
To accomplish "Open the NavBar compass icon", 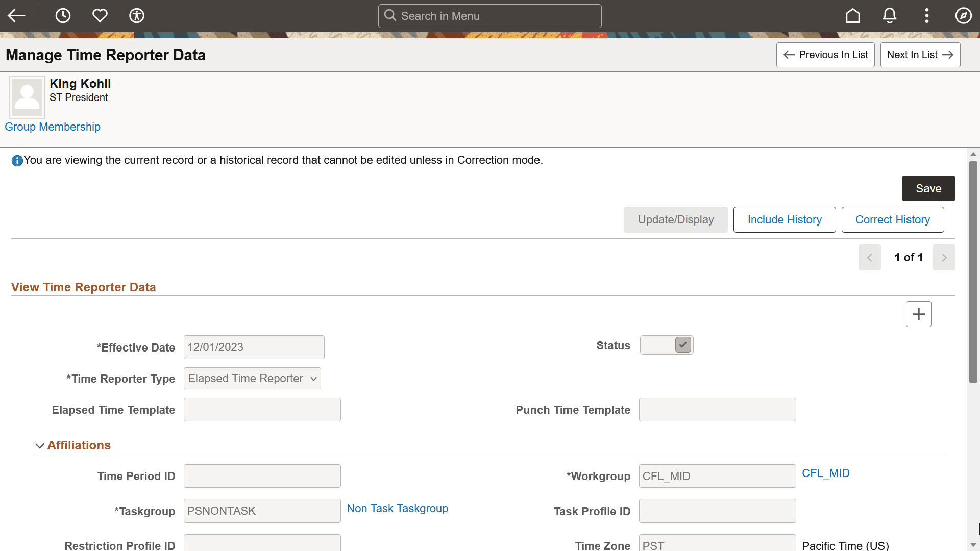I will click(963, 15).
